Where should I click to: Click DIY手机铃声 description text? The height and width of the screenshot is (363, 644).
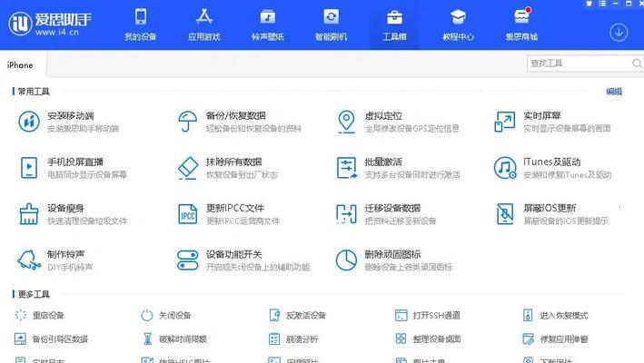tap(70, 268)
